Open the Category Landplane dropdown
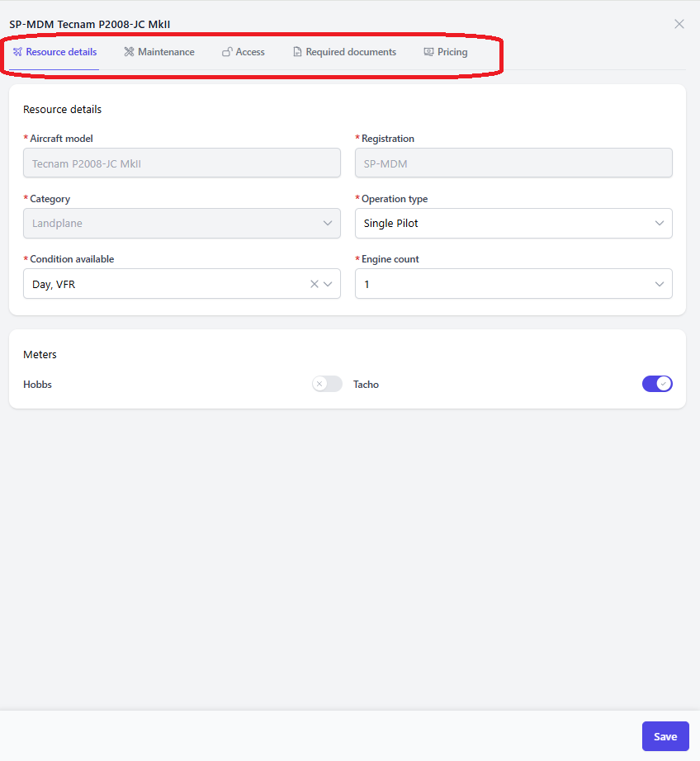This screenshot has width=700, height=761. [182, 223]
